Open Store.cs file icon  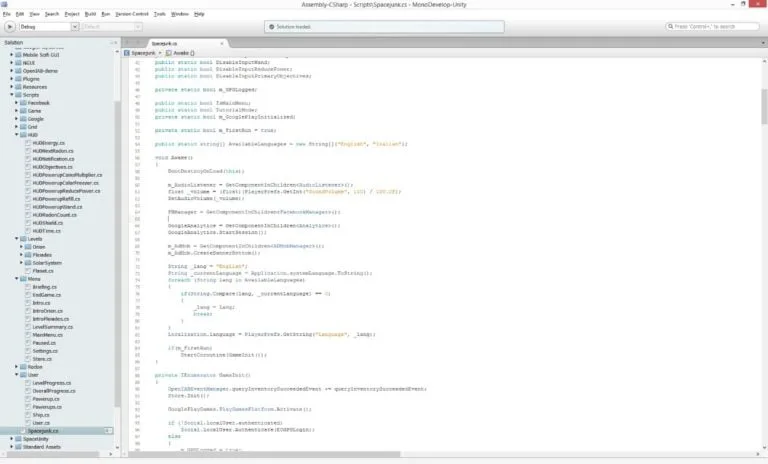[x=28, y=359]
